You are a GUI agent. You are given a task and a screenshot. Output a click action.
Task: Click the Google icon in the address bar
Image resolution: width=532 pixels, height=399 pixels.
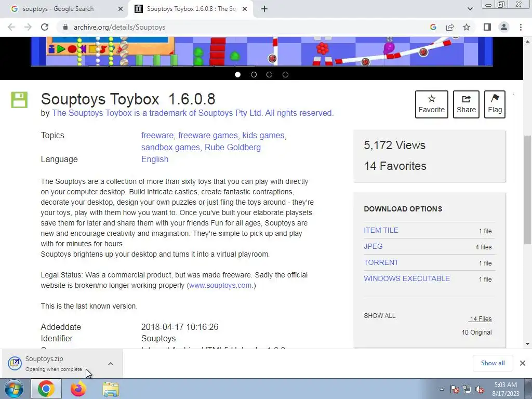[x=433, y=27]
